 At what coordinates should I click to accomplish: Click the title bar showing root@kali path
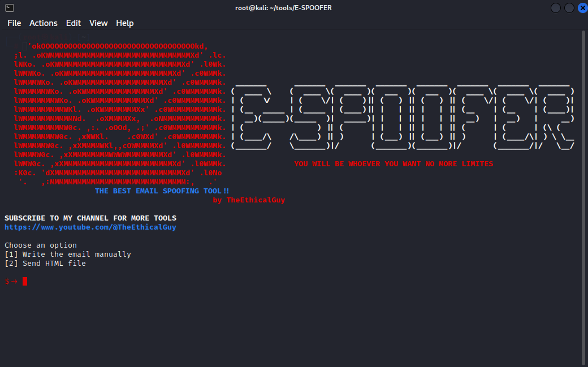[284, 7]
